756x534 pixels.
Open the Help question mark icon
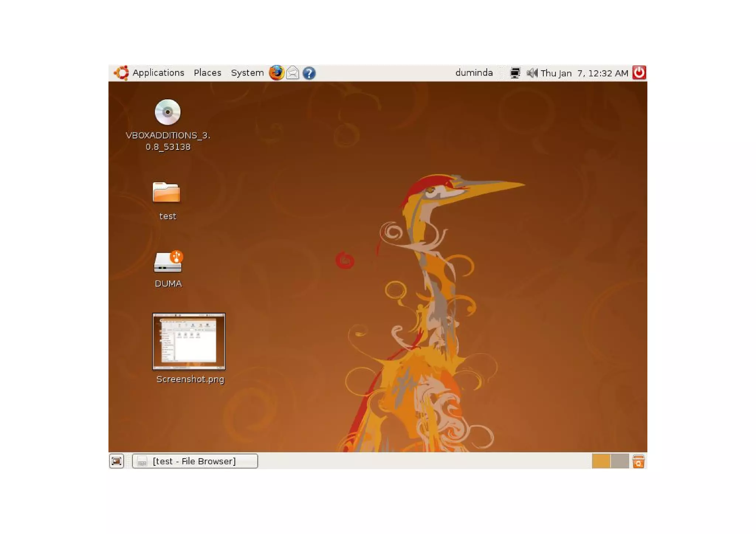point(309,73)
